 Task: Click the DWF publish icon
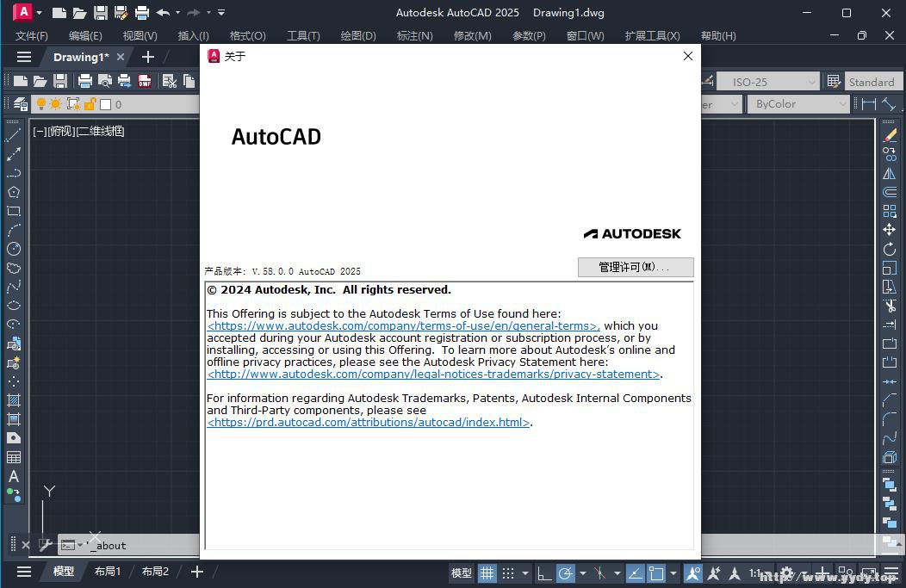(x=145, y=81)
